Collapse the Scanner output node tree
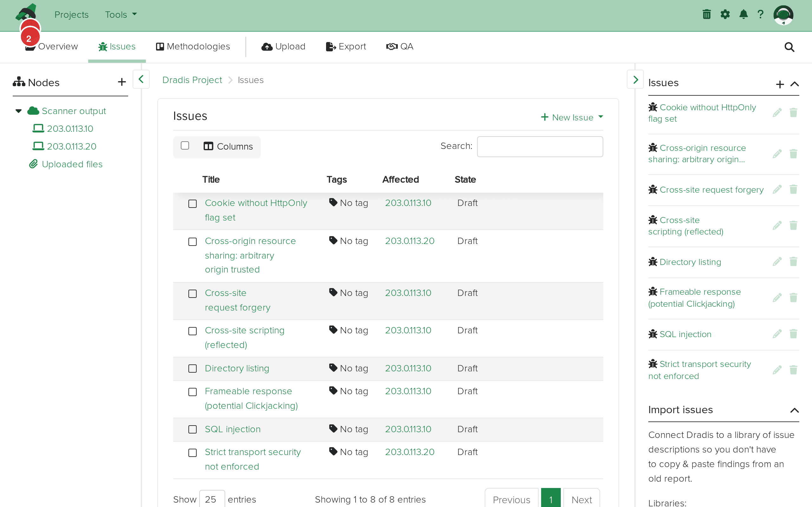Image resolution: width=812 pixels, height=507 pixels. (18, 111)
